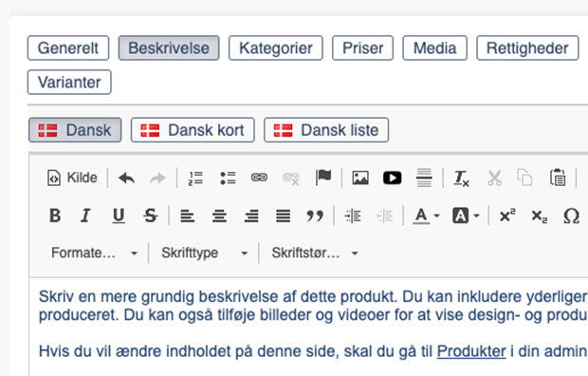The width and height of the screenshot is (588, 376).
Task: Align text to the left
Action: pos(187,216)
